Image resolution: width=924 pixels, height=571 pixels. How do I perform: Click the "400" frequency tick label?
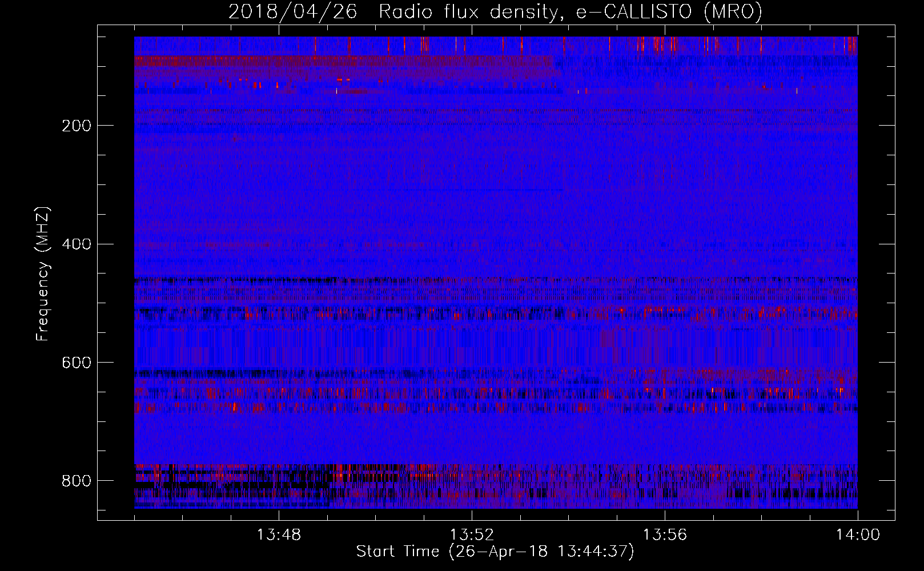(77, 244)
